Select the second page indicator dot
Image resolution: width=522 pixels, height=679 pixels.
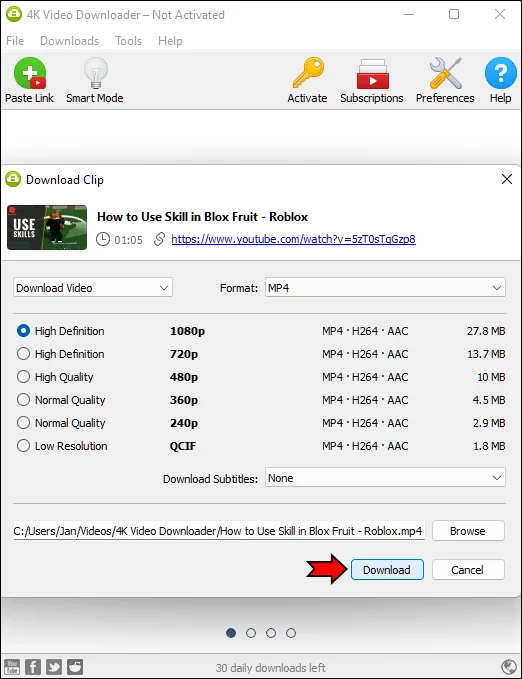(251, 633)
